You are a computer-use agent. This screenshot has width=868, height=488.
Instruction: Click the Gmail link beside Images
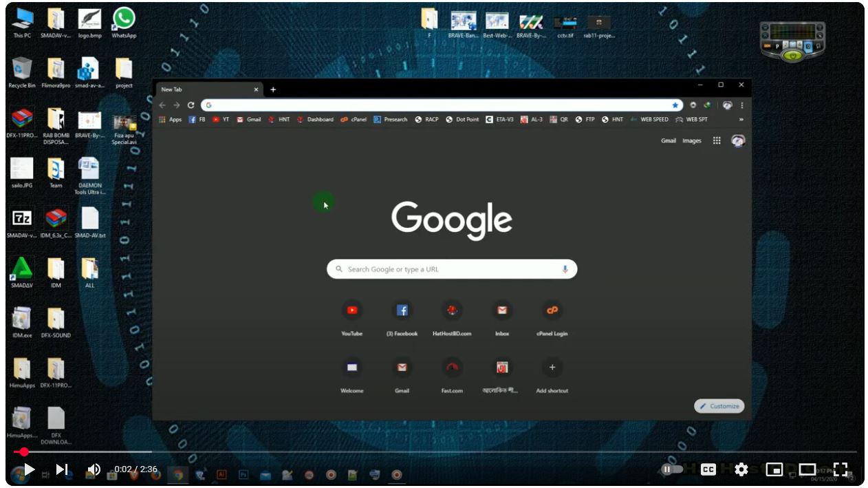tap(669, 141)
